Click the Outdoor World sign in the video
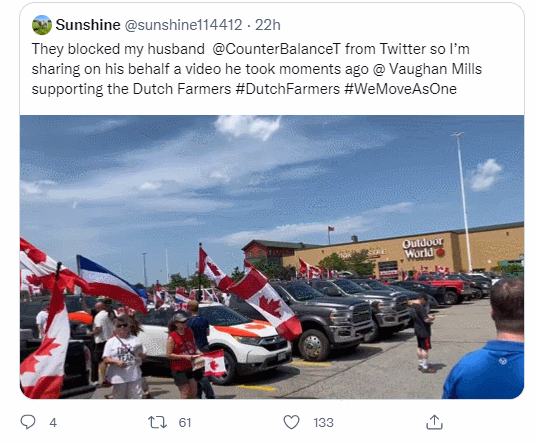The width and height of the screenshot is (535, 444). click(423, 248)
